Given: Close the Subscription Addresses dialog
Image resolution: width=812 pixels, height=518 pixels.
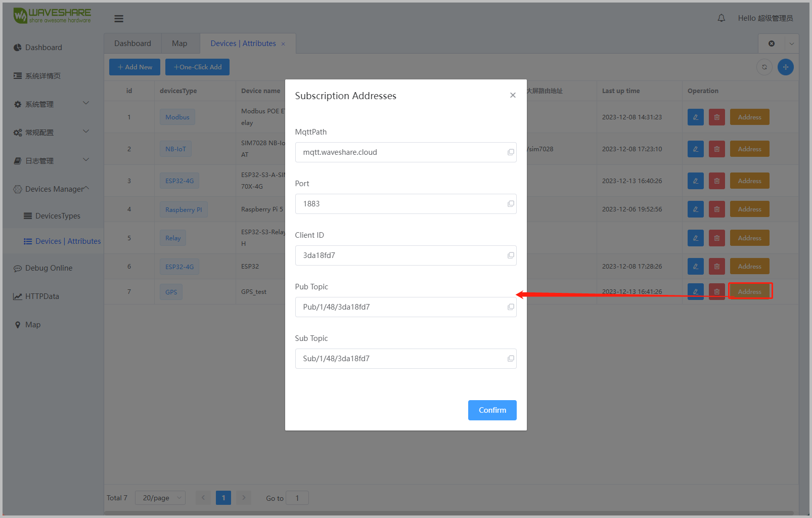Looking at the screenshot, I should point(513,95).
